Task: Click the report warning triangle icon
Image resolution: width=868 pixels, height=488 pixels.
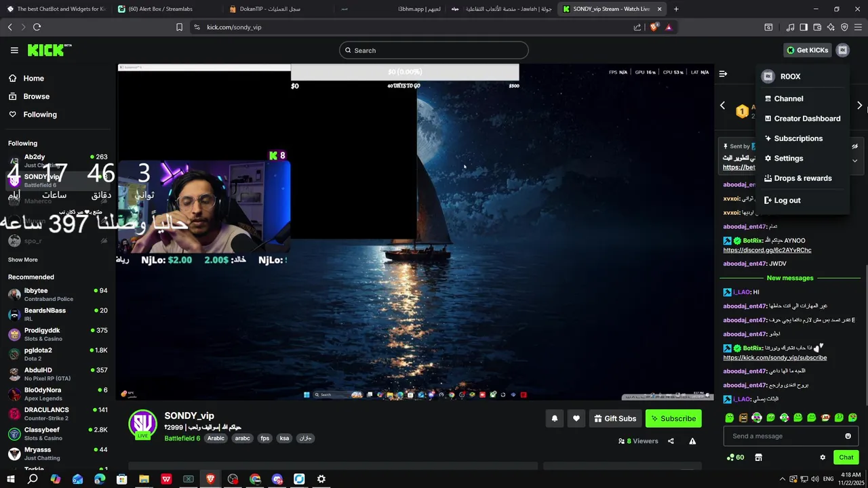Action: tap(692, 441)
